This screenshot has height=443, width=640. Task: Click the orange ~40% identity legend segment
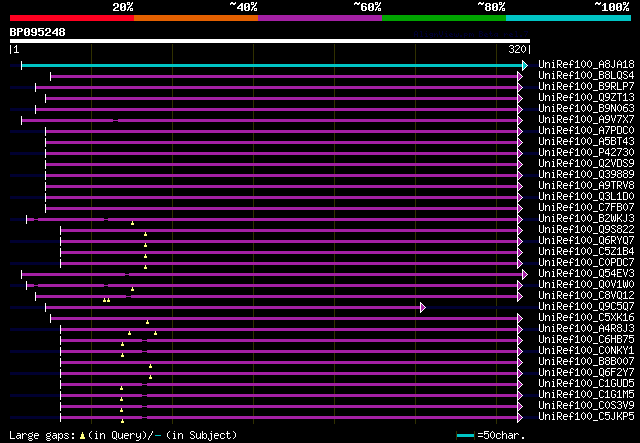[x=195, y=18]
